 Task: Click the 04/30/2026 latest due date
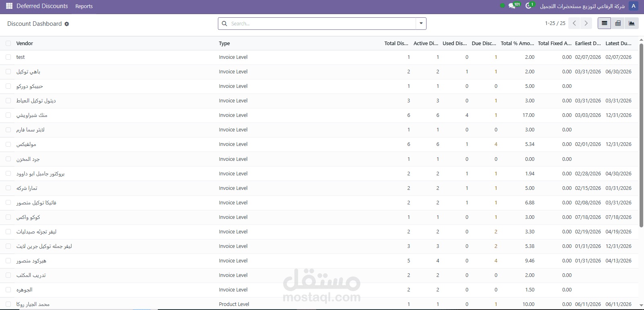[619, 173]
